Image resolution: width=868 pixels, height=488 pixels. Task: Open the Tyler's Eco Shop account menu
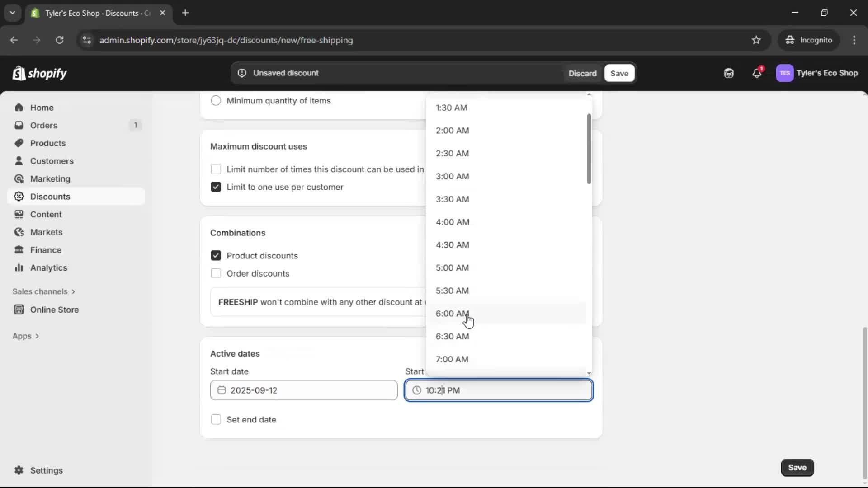[x=817, y=73]
